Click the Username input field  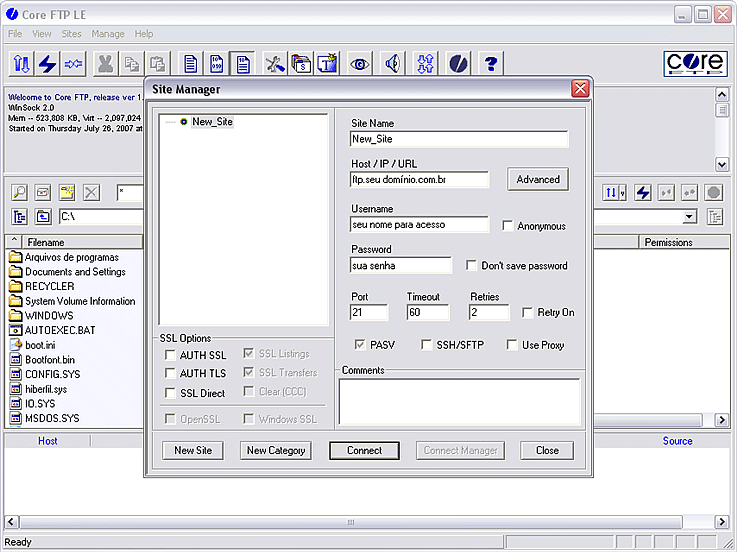(420, 225)
